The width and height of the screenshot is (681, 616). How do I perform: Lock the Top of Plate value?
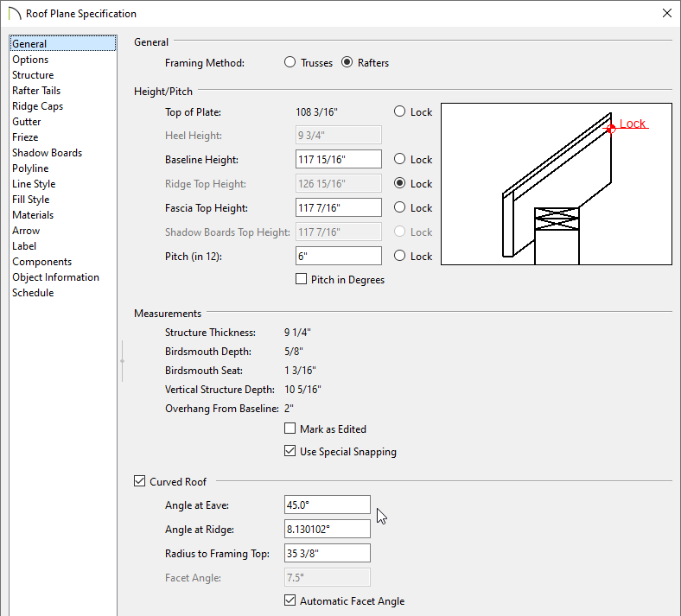399,111
